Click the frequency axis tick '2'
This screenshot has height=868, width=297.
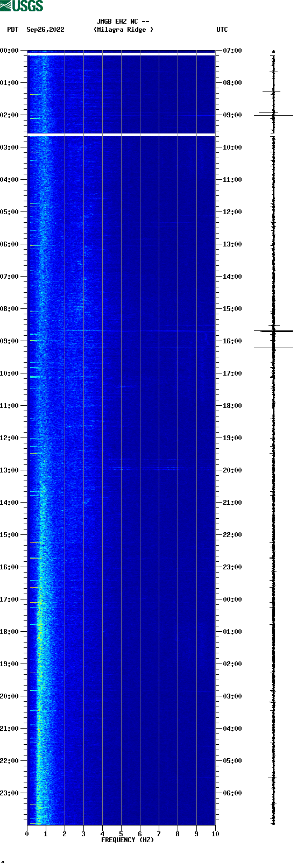pyautogui.click(x=65, y=834)
